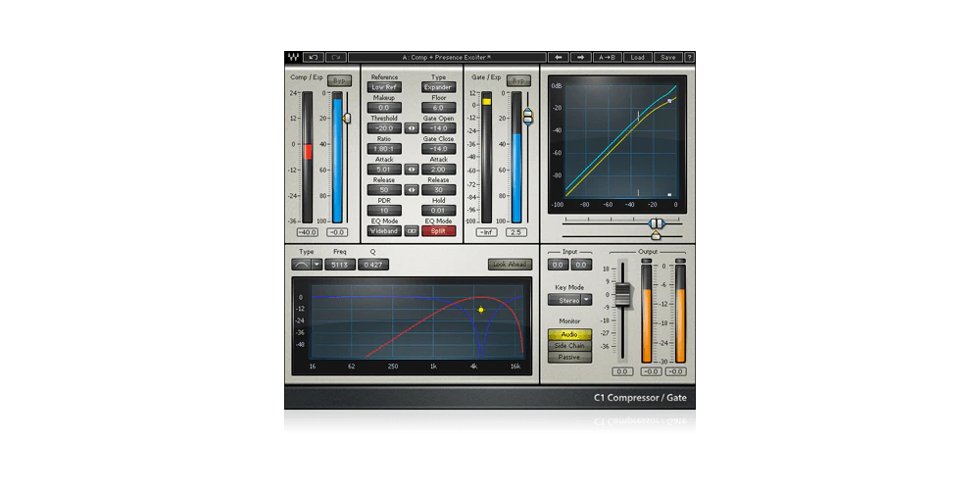Click the Release link arrows icon
Screen dimensions: 980x490
[412, 190]
